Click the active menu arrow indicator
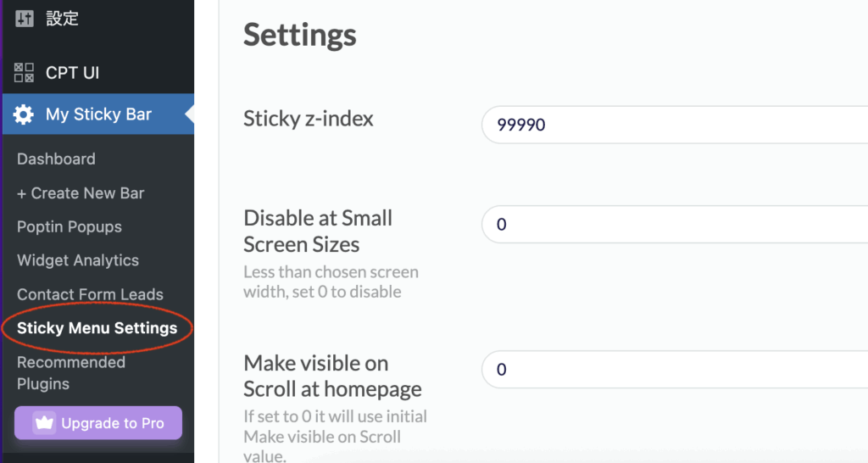Viewport: 868px width, 463px height. click(x=189, y=114)
